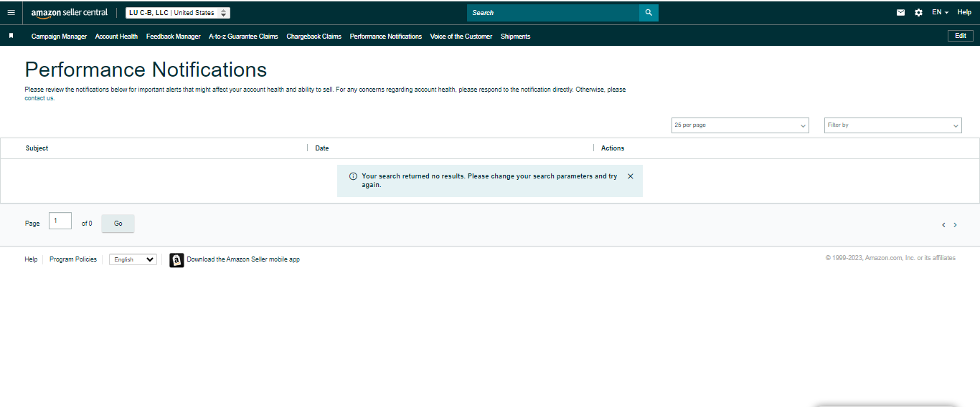The height and width of the screenshot is (407, 980).
Task: Click the page number input field
Action: tap(60, 221)
